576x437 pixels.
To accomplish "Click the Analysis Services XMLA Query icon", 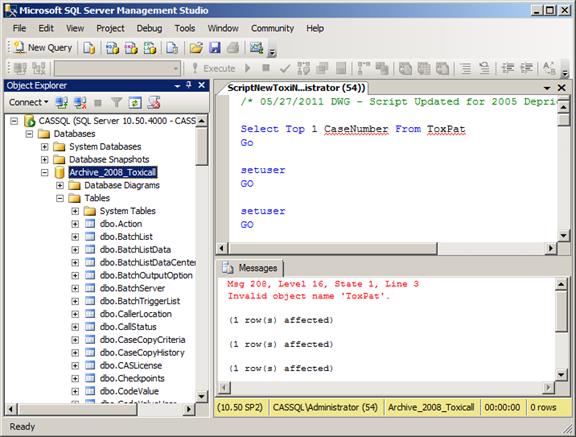I will click(150, 48).
